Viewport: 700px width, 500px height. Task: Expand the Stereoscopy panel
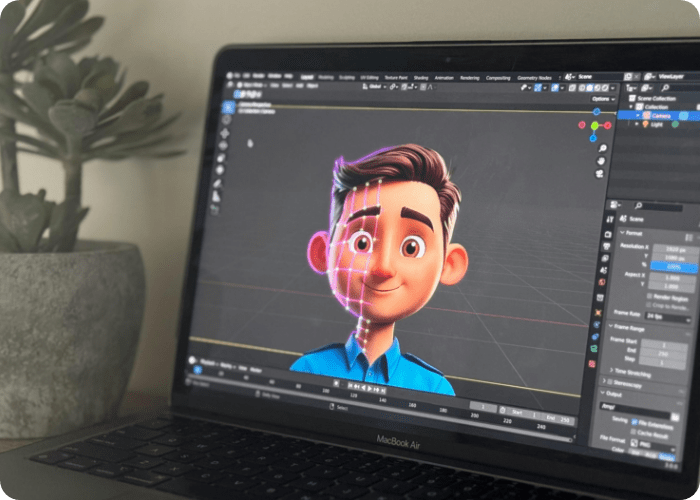click(604, 381)
